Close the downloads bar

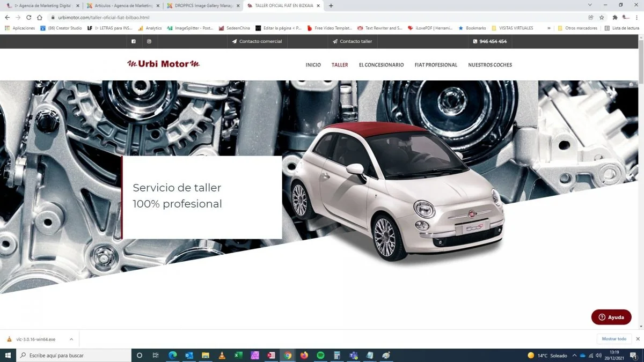pos(638,339)
